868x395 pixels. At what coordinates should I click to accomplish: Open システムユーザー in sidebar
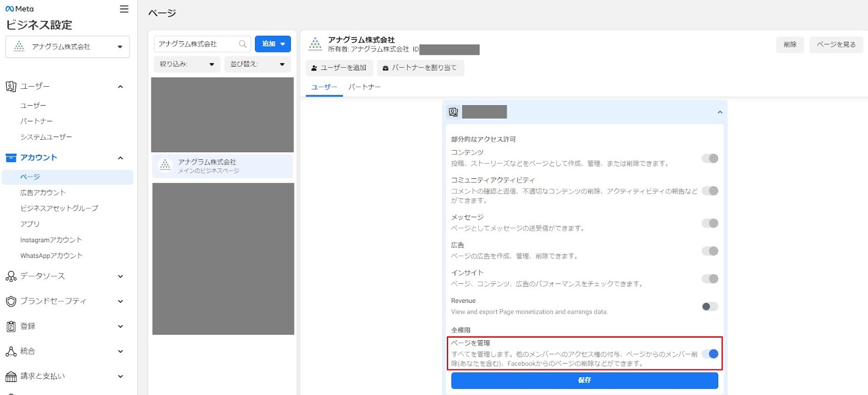pyautogui.click(x=46, y=137)
